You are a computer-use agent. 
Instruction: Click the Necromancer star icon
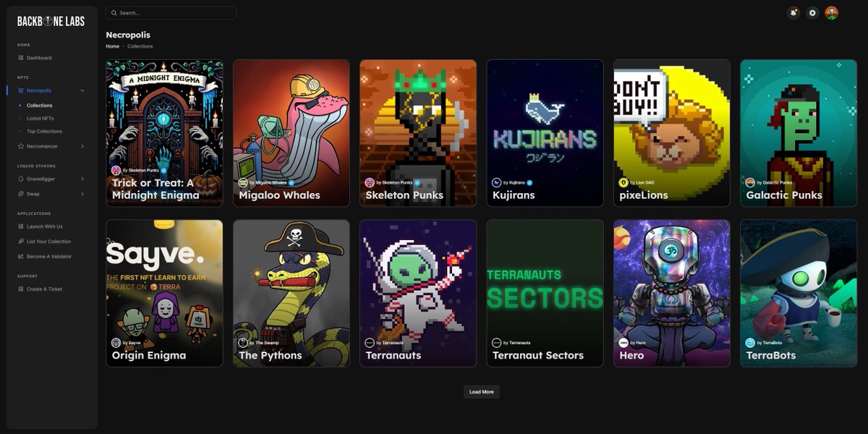pos(21,146)
